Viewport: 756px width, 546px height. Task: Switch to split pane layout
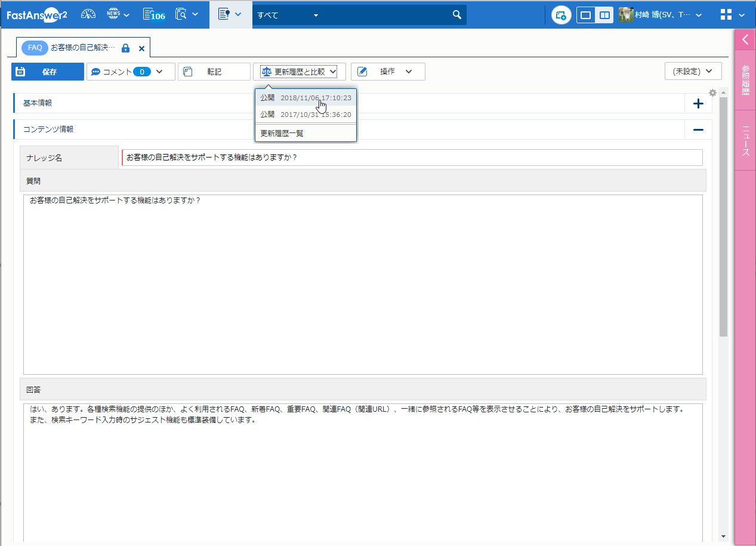coord(604,15)
